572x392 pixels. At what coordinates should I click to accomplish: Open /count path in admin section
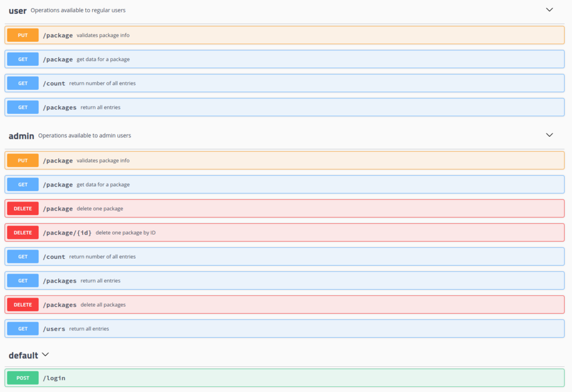[x=54, y=257]
